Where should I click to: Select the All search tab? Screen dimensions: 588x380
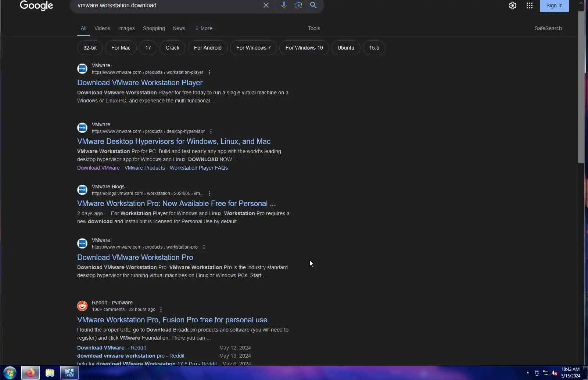83,28
